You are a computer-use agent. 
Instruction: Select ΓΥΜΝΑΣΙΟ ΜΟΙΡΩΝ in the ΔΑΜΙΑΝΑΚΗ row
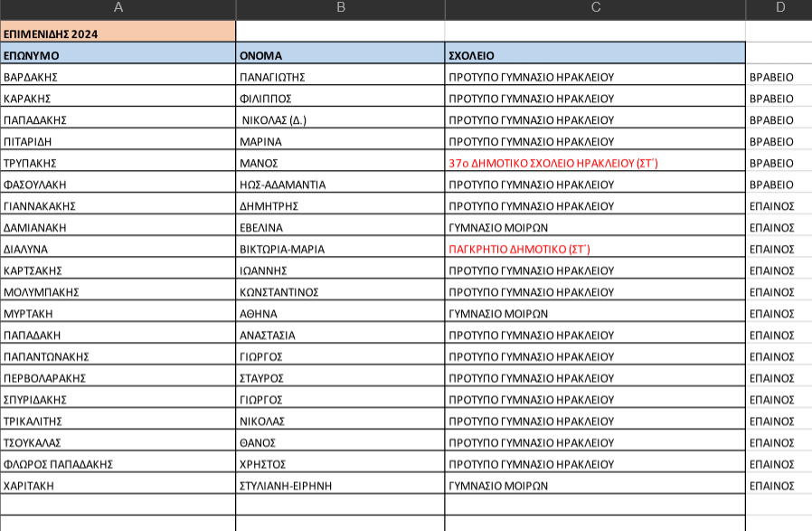pos(595,228)
